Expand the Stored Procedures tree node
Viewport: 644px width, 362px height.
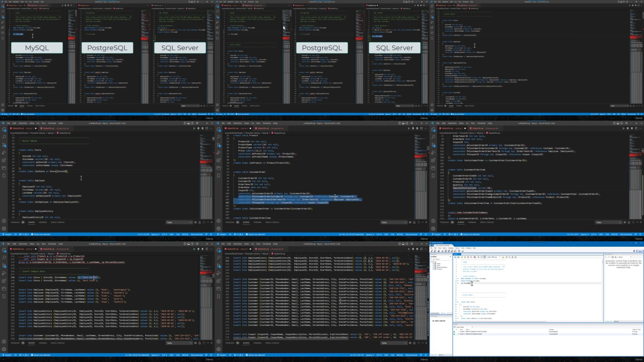(x=434, y=267)
